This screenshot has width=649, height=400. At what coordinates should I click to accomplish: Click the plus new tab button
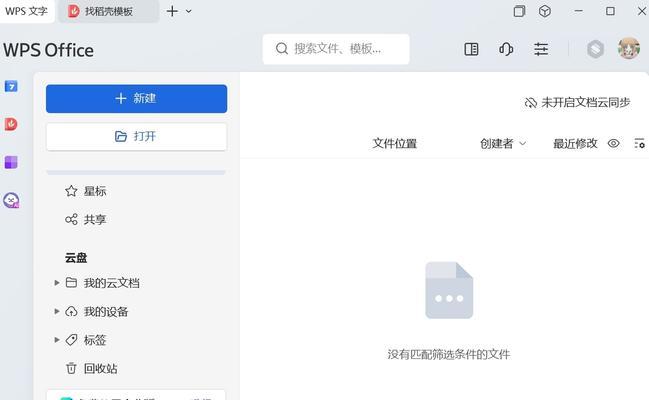(x=172, y=11)
